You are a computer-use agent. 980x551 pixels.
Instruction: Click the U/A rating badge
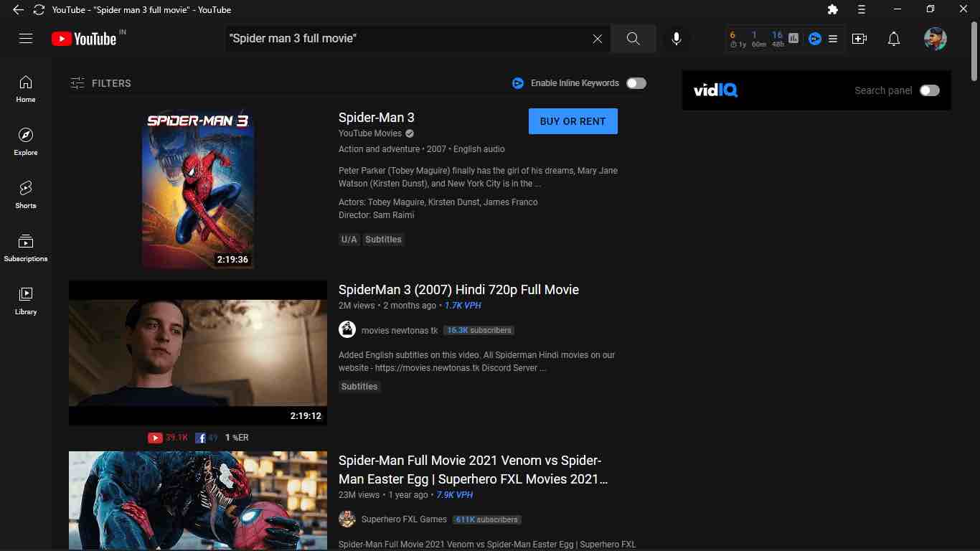(349, 240)
